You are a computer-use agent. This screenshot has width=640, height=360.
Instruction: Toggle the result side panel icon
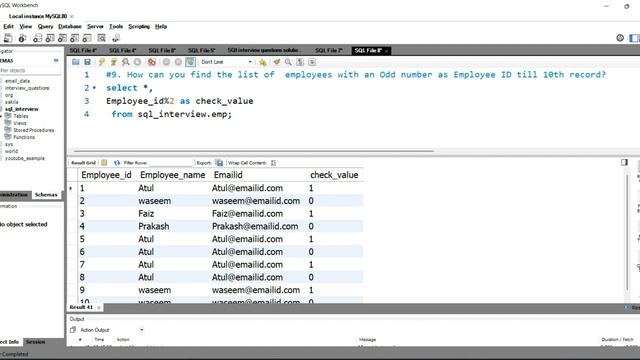624,162
